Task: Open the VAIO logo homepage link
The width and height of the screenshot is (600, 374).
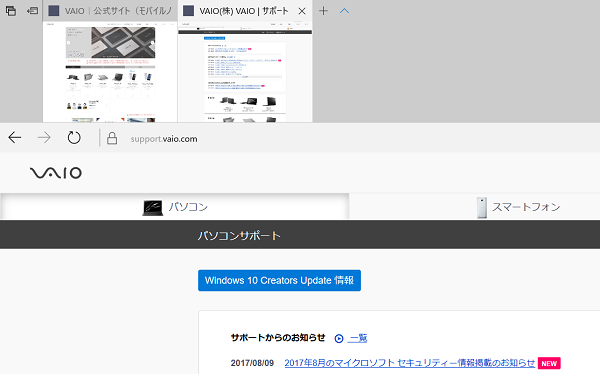Action: pos(56,173)
